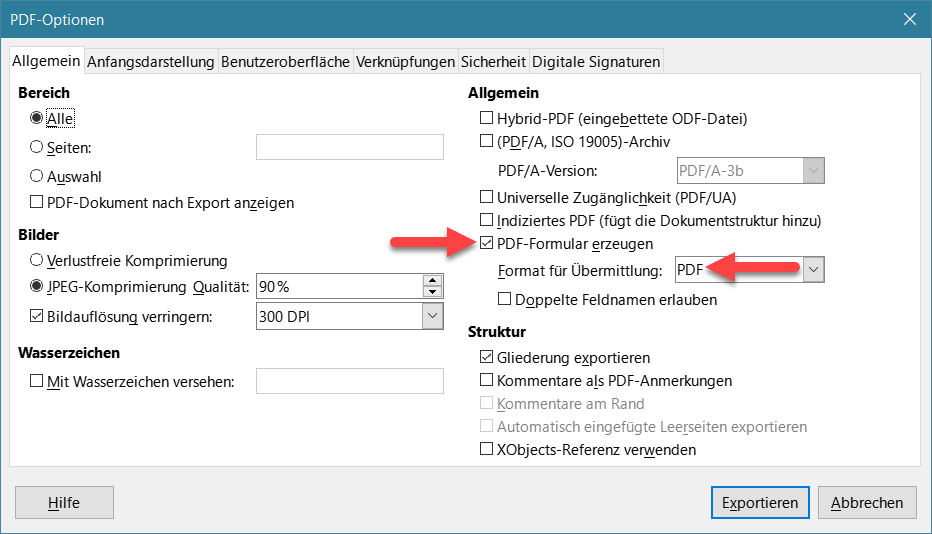Open Hilfe for PDF options
Image resolution: width=932 pixels, height=534 pixels.
[64, 502]
